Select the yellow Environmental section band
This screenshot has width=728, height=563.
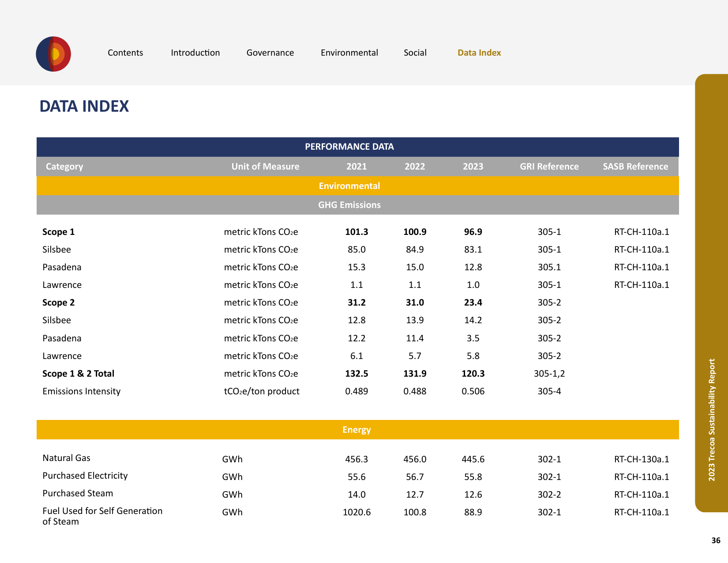[x=358, y=185]
